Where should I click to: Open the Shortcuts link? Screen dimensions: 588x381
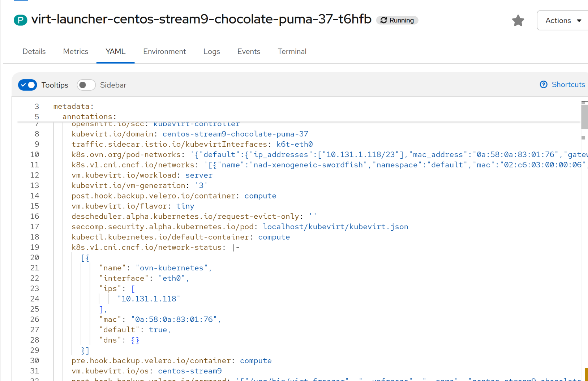click(568, 85)
